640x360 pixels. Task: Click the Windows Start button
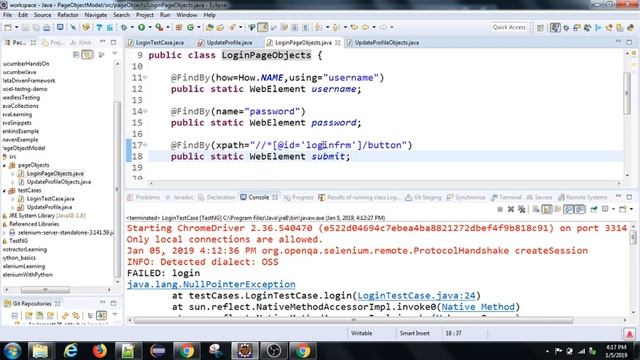coord(12,351)
